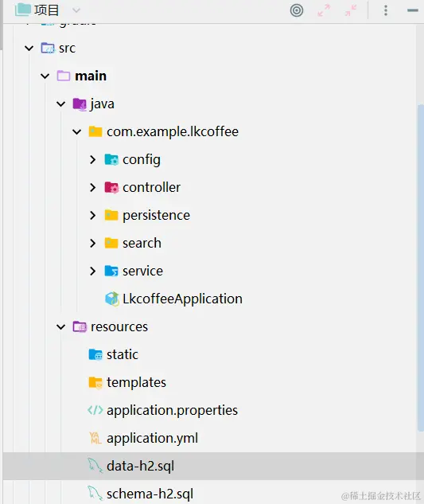Open the three-dot options menu
The width and height of the screenshot is (424, 504).
(x=386, y=10)
